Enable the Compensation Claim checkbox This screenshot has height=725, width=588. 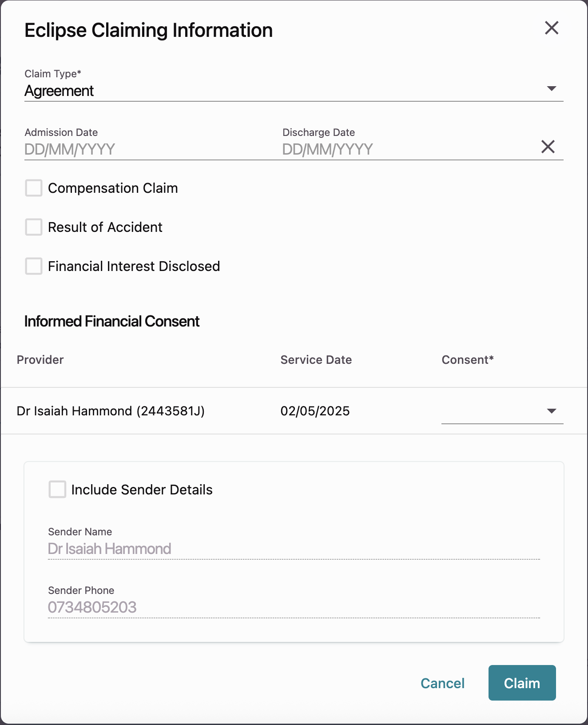[33, 188]
